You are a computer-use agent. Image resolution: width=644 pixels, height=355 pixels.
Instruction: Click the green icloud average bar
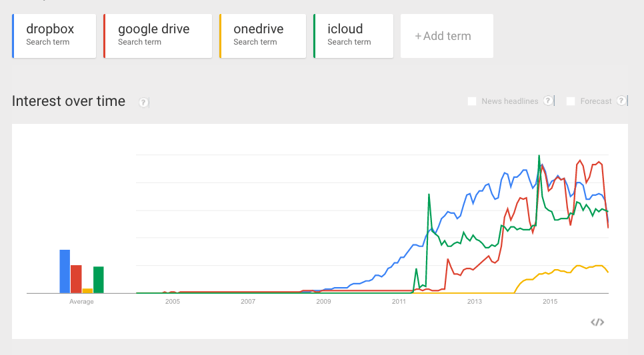tap(99, 280)
